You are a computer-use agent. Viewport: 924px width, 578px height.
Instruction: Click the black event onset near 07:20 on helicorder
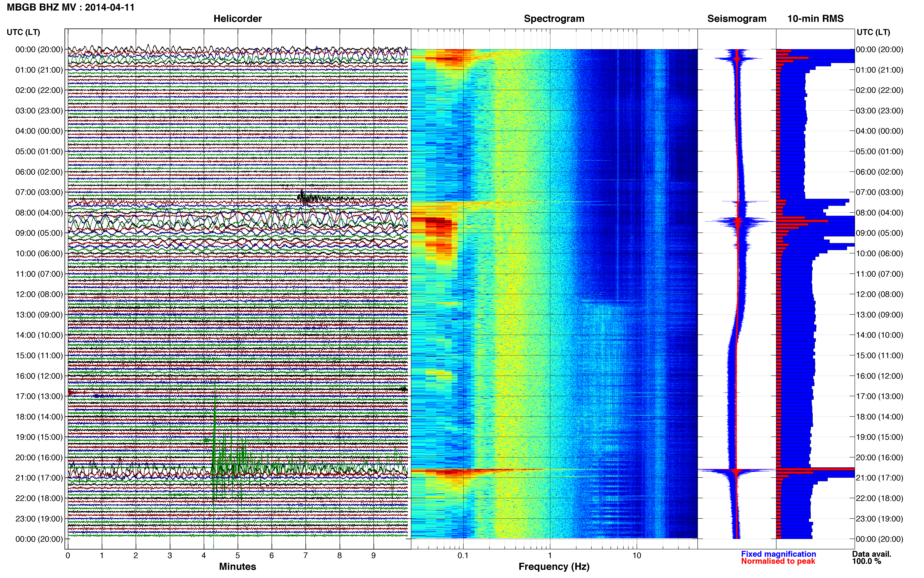point(306,198)
